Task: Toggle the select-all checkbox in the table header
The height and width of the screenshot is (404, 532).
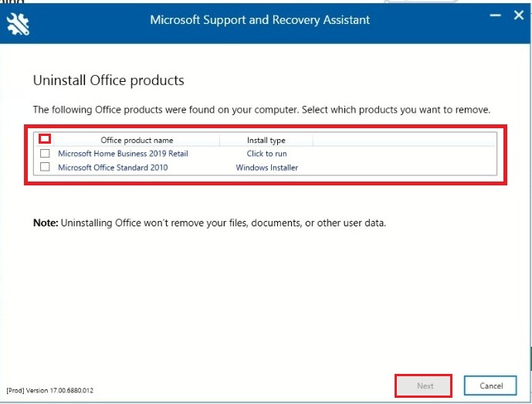Action: pos(45,139)
